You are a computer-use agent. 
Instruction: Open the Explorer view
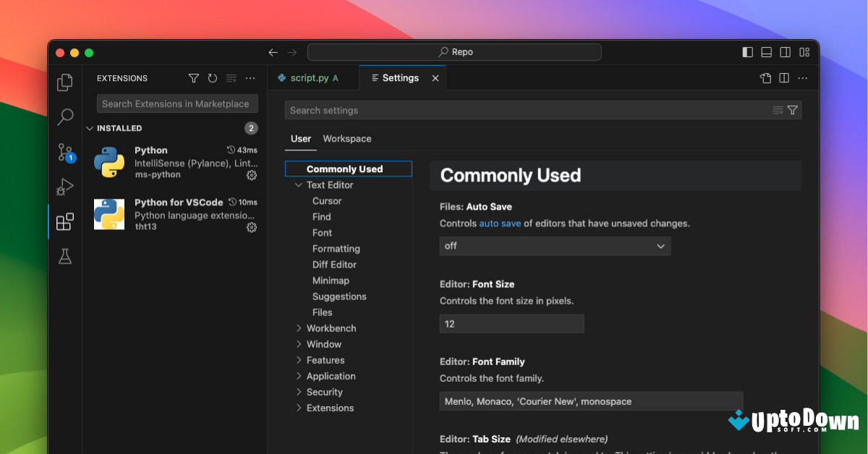tap(64, 82)
